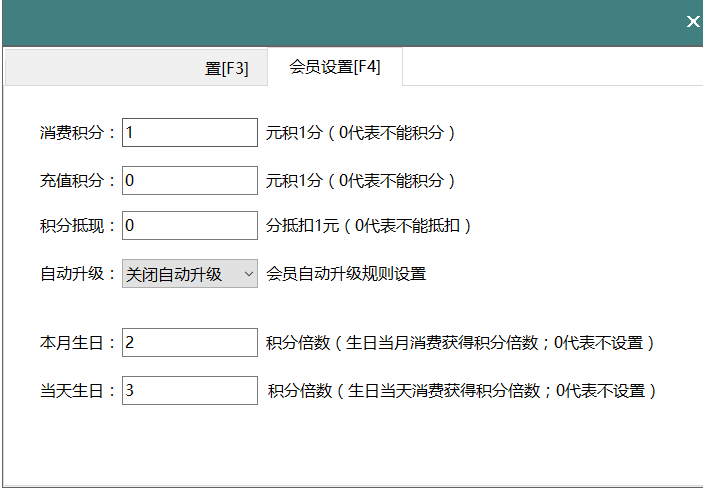Click the 消费积分 input field
The height and width of the screenshot is (503, 703).
[x=190, y=132]
